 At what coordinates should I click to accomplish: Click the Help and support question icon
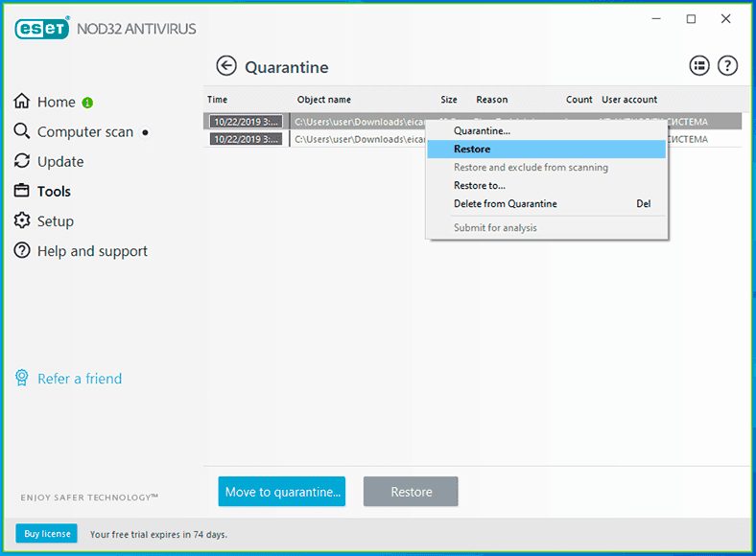[x=22, y=250]
